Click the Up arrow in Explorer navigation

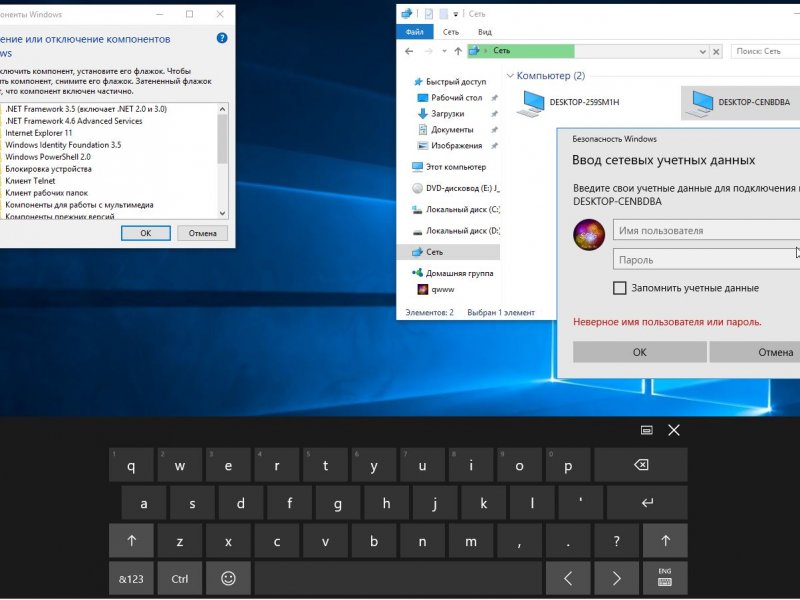[x=458, y=51]
